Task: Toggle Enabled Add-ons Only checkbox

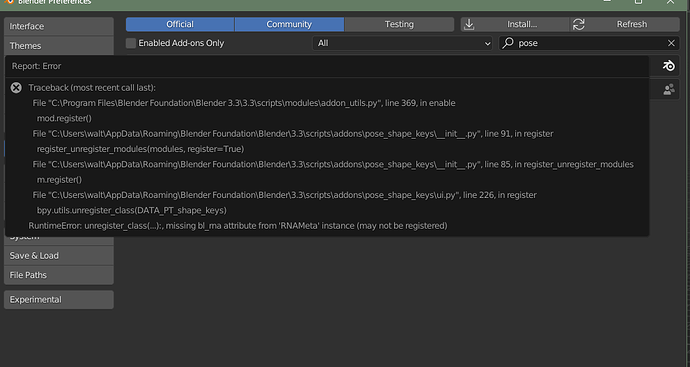Action: [x=131, y=43]
